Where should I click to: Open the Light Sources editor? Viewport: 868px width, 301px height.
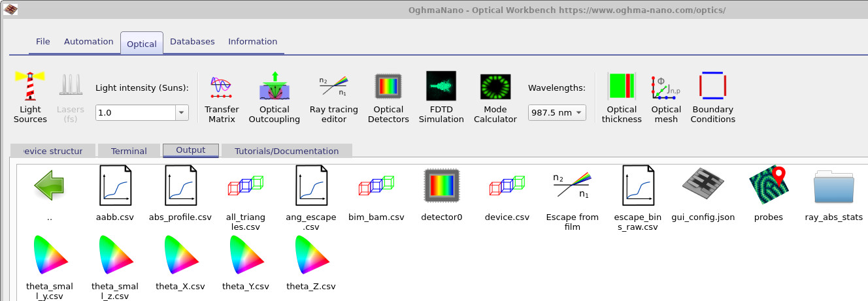click(30, 97)
